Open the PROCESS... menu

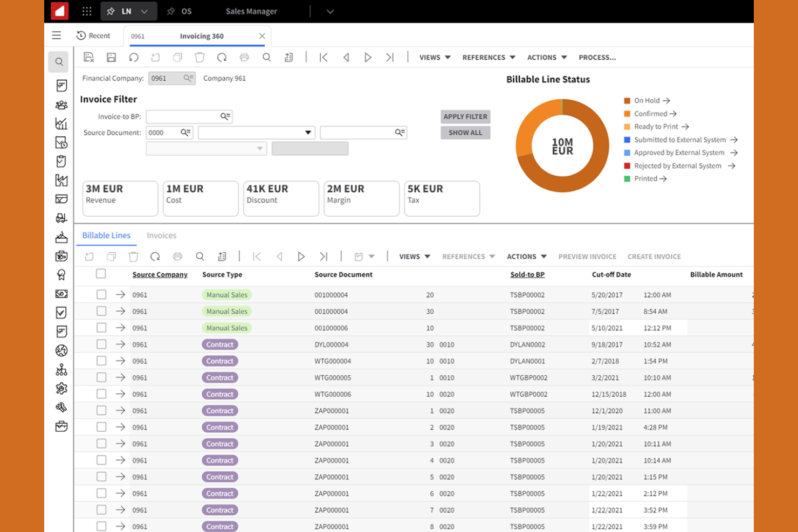point(597,57)
